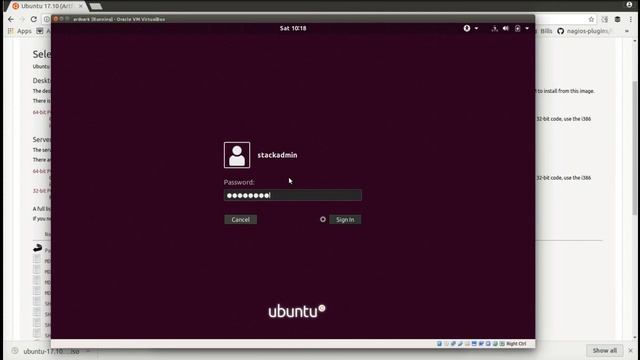This screenshot has height=360, width=640.
Task: Bookmark this page with the star icon
Action: pos(591,19)
